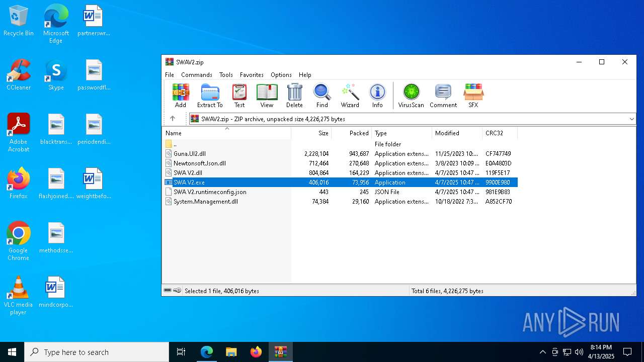This screenshot has height=362, width=644.
Task: Select SWA V2.dll file
Action: click(340, 173)
